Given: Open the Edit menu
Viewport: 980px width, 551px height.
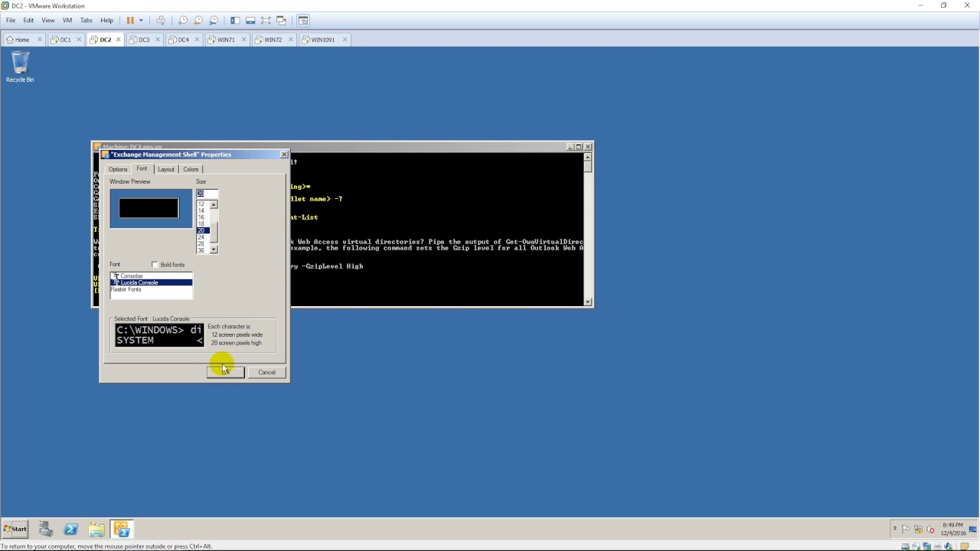Looking at the screenshot, I should pos(28,20).
